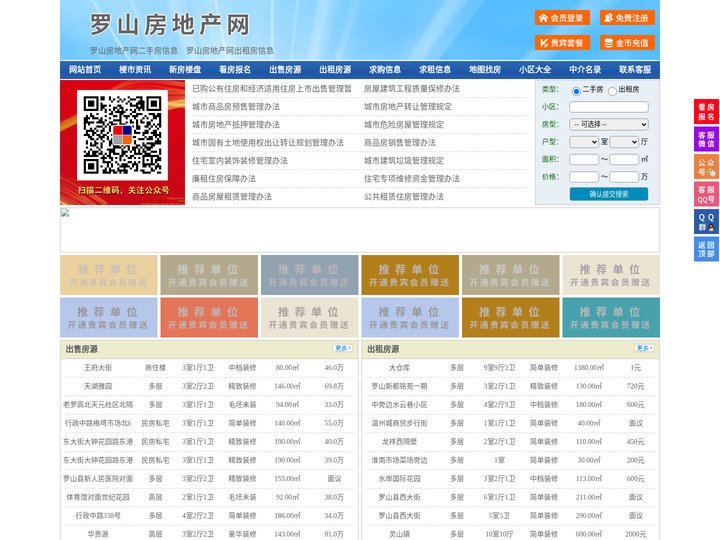
Task: Click the 公众号 floating sidebar icon
Action: (x=706, y=167)
